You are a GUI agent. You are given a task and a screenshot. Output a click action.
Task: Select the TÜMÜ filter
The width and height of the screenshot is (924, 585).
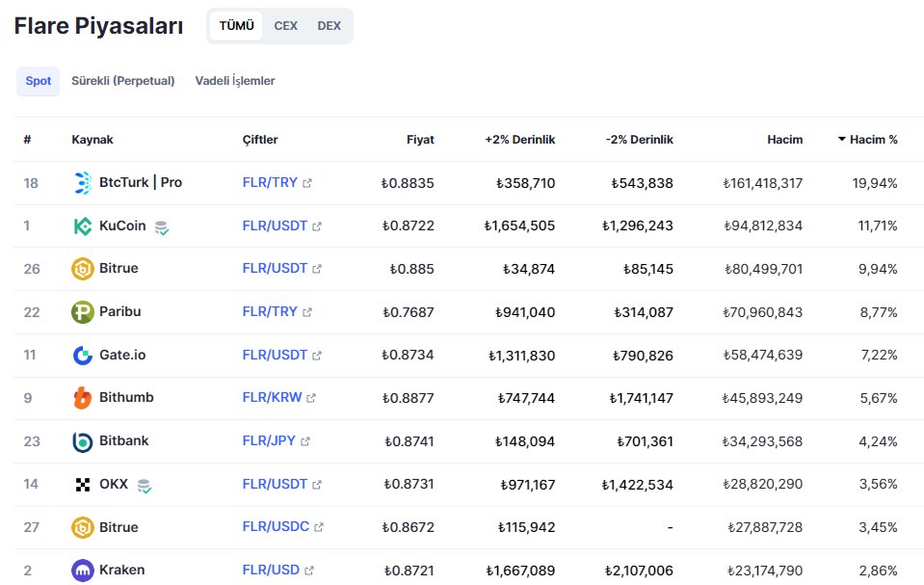[236, 26]
